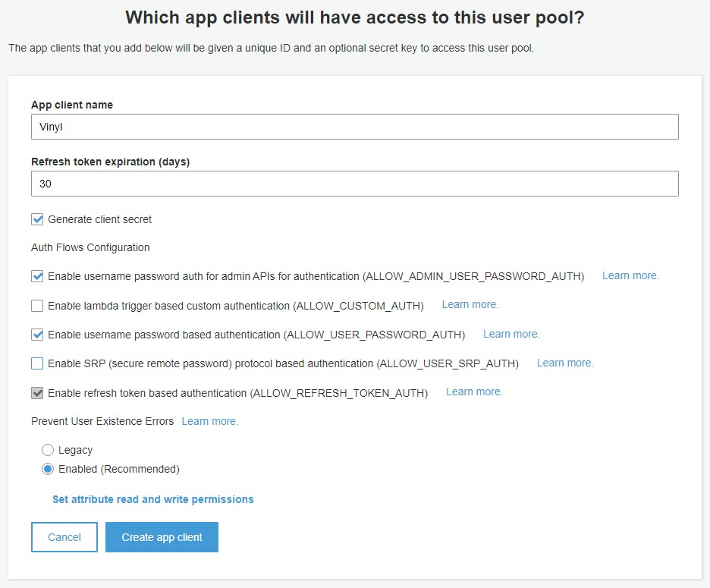Viewport: 710px width, 588px height.
Task: Open Learn more for ALLOW_CUSTOM_AUTH
Action: [x=470, y=304]
